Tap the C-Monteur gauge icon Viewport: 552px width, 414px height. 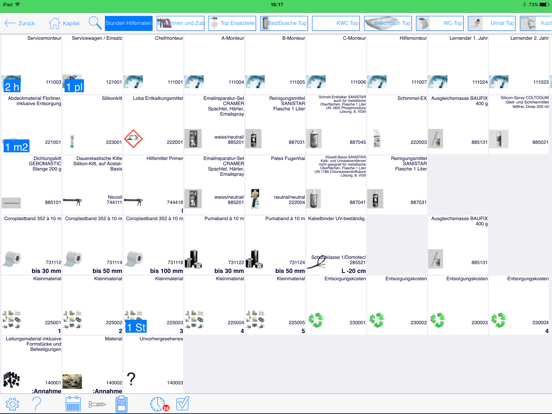point(316,81)
